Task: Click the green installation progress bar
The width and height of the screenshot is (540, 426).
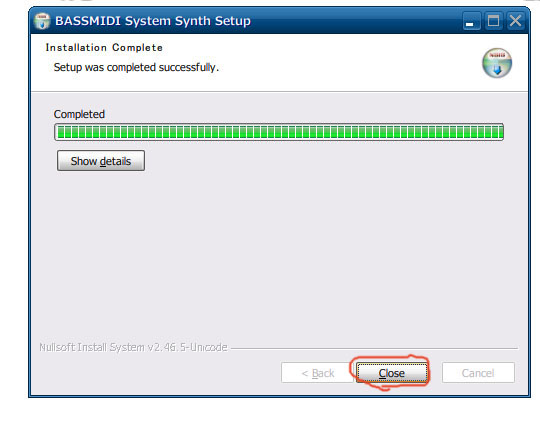Action: pyautogui.click(x=279, y=132)
